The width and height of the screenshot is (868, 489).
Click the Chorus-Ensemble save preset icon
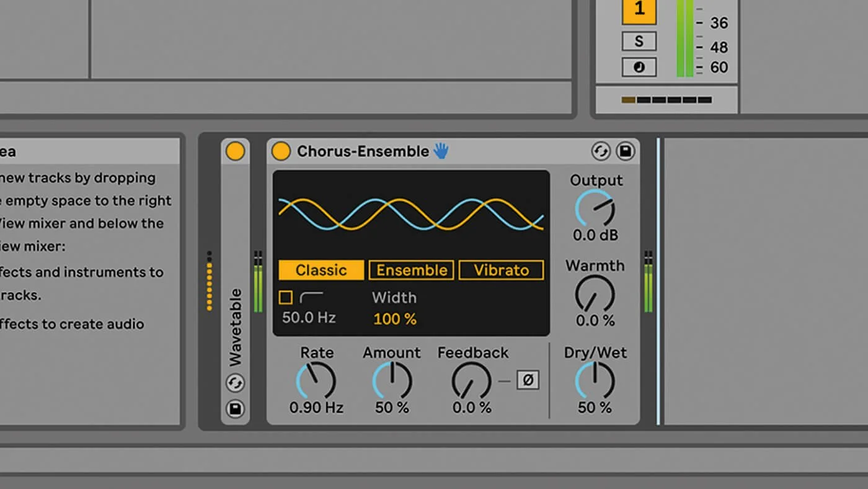point(626,151)
